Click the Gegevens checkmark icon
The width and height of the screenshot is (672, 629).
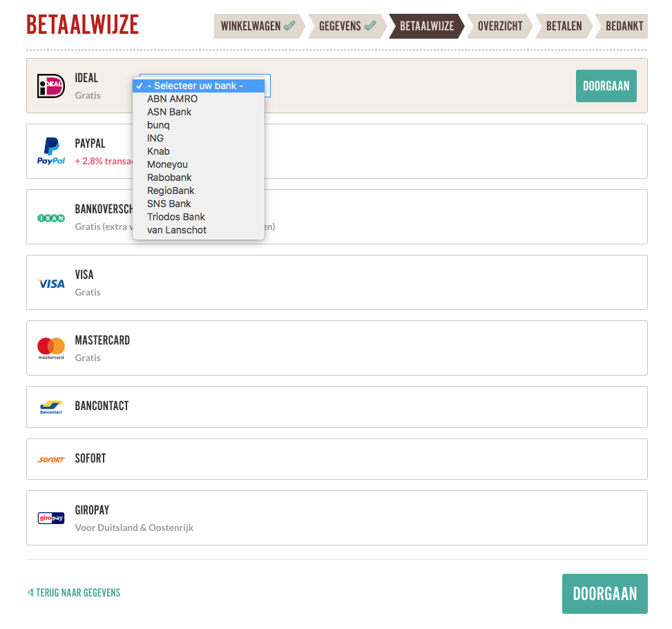(x=370, y=26)
